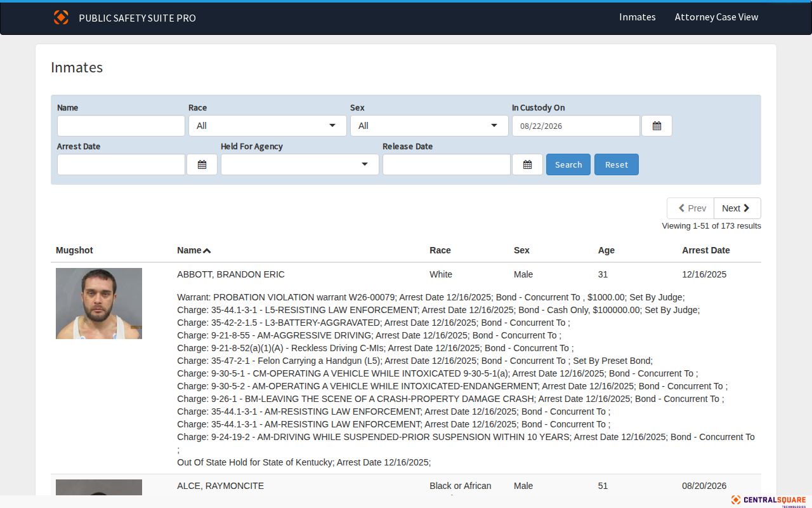Click the name ABBOTT, BRANDON ERIC
Viewport: 812px width, 508px height.
coord(231,274)
